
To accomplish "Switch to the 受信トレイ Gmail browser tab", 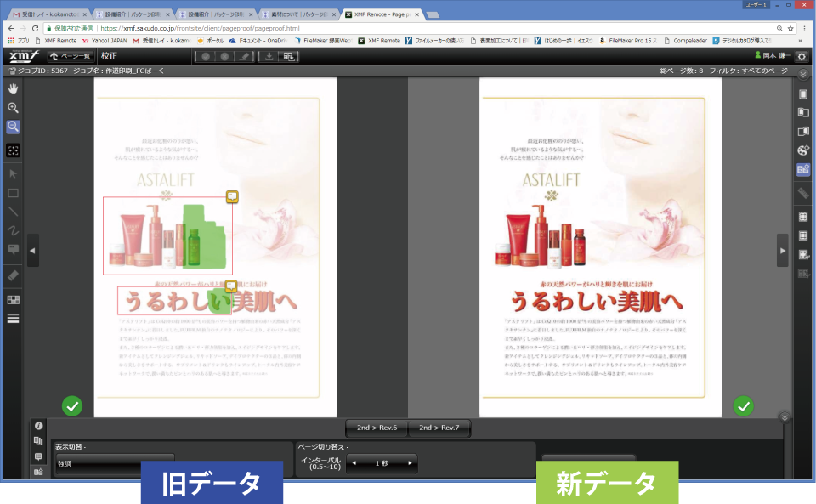I will (49, 14).
